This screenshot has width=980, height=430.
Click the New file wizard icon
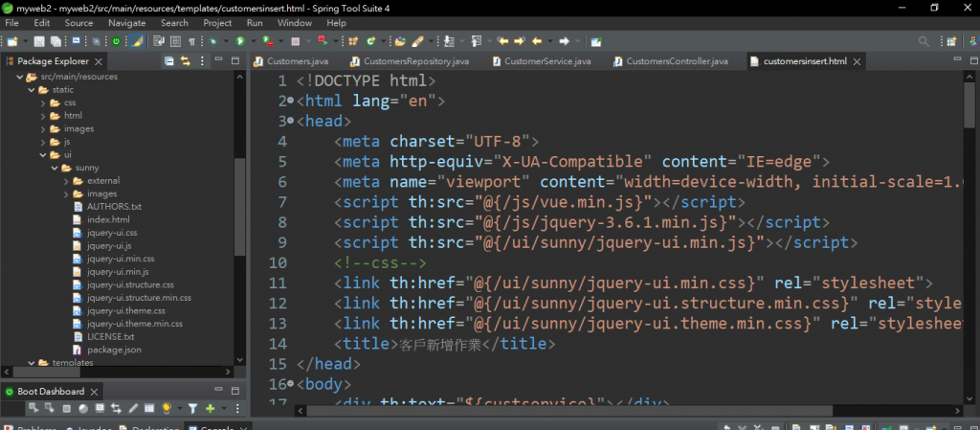[12, 41]
